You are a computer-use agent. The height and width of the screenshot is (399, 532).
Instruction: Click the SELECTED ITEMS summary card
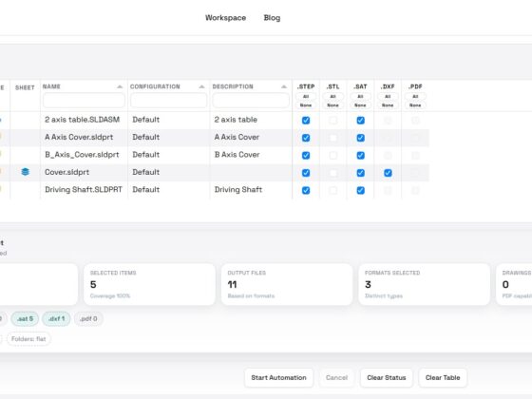149,284
